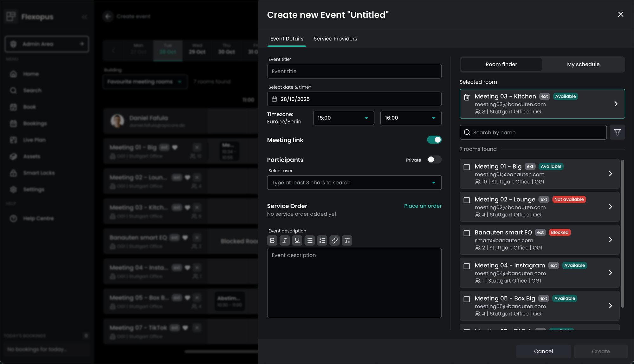The image size is (634, 364).
Task: Remove selected room with trash icon
Action: (467, 97)
